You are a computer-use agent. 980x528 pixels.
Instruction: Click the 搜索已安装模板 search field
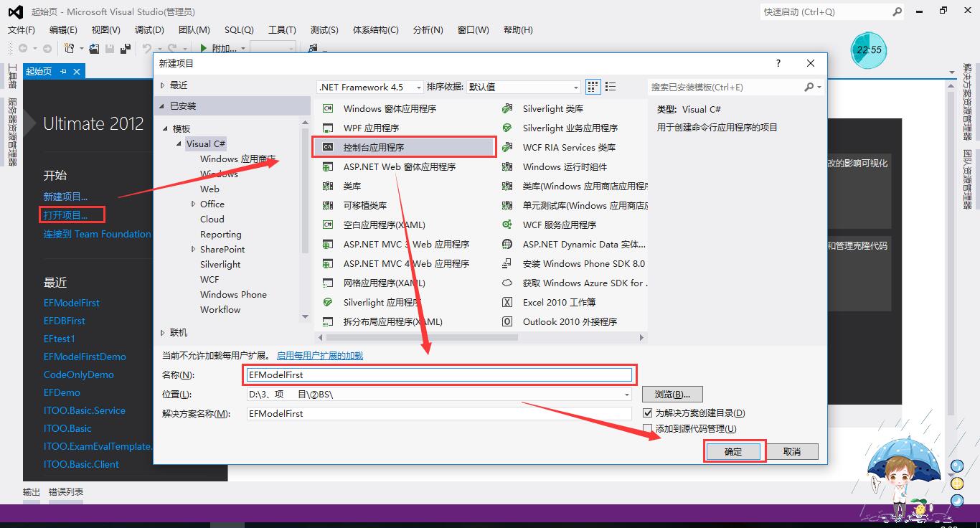click(x=725, y=87)
